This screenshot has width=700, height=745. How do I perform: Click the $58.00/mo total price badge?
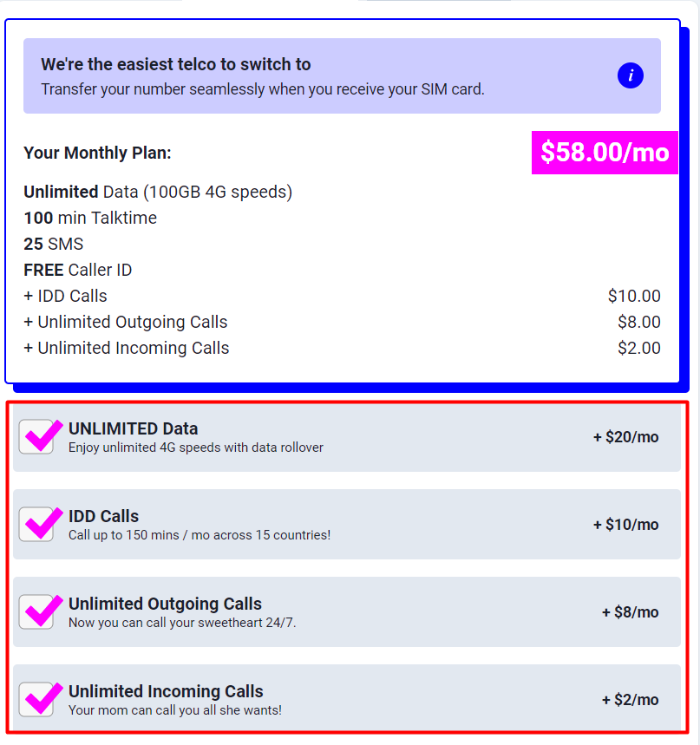(x=605, y=153)
